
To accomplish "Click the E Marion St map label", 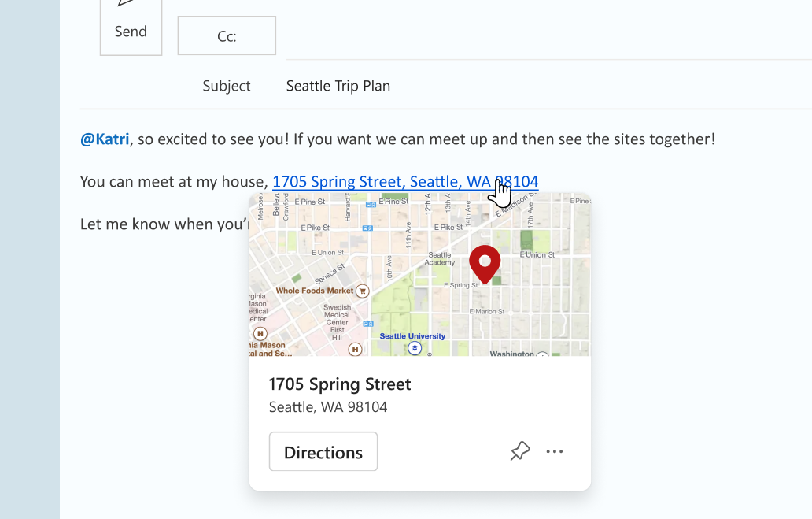I will (487, 312).
